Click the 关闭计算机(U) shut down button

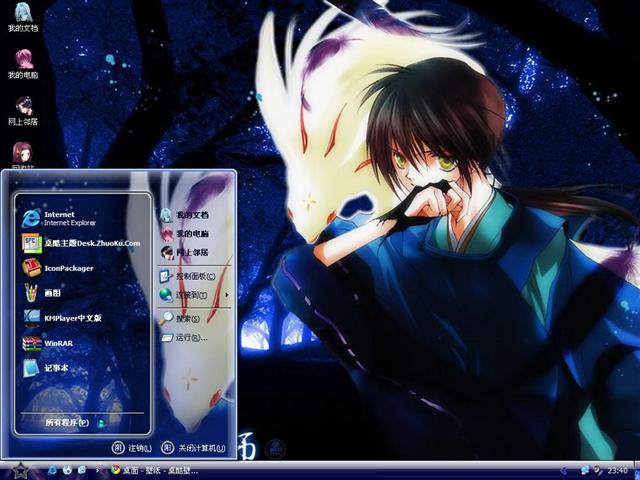pyautogui.click(x=193, y=448)
